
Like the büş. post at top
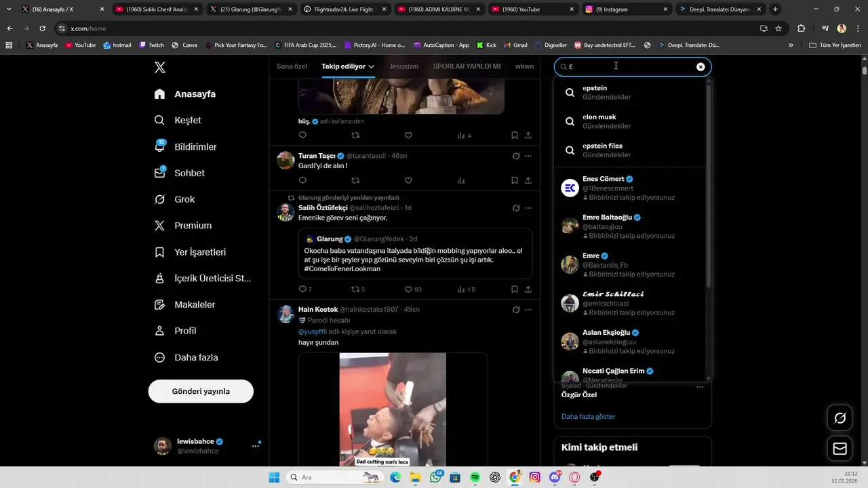[x=408, y=135]
